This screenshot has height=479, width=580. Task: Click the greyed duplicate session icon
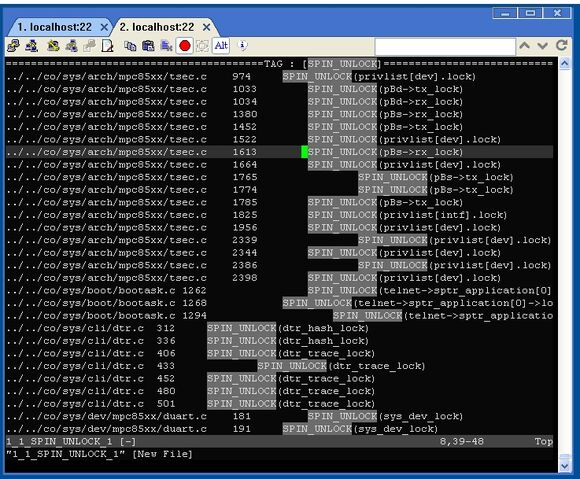[x=89, y=46]
